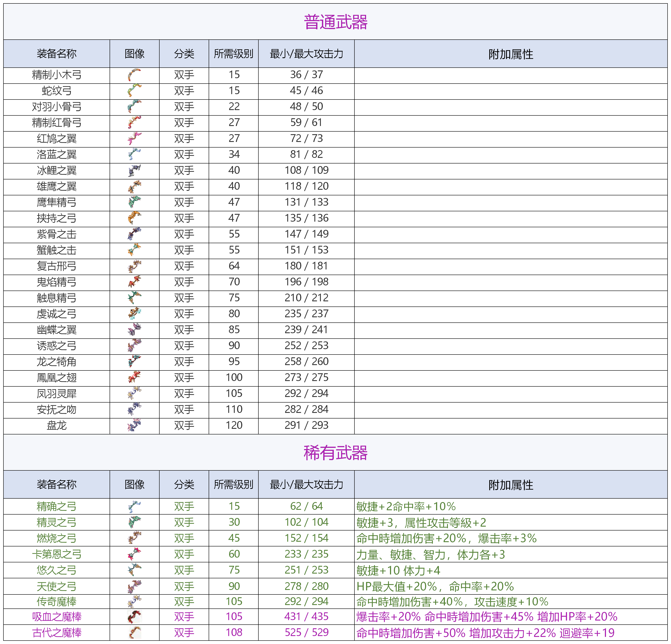Select attack value 525 / 529

306,632
